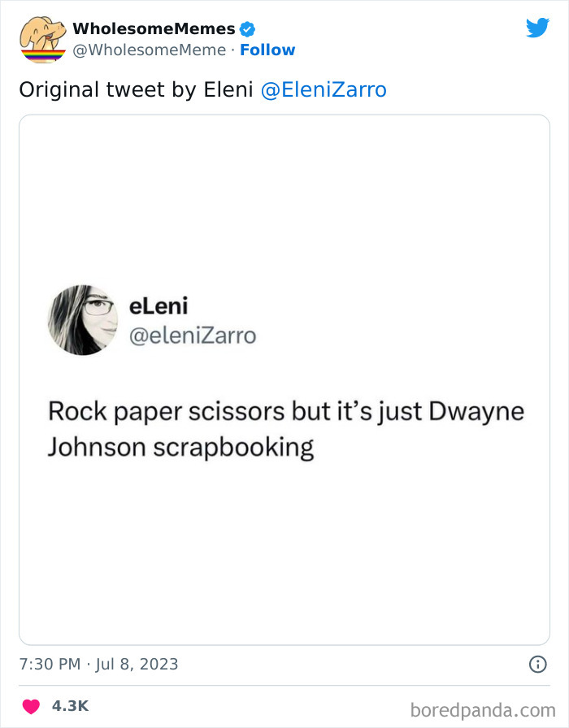Open the @EleniZarro mention link

(324, 89)
